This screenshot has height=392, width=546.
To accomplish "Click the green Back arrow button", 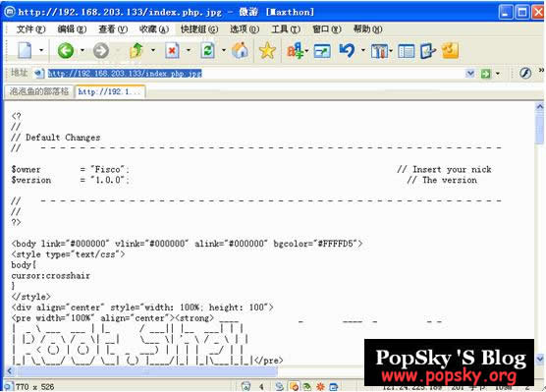I will click(x=66, y=51).
